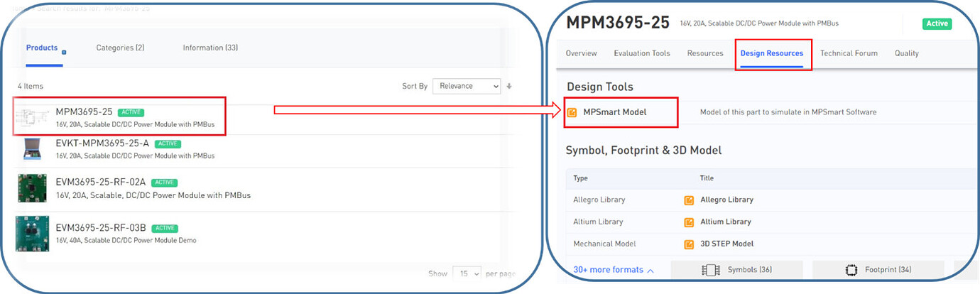Switch to the Categories (2) tab
This screenshot has width=980, height=294.
click(121, 48)
